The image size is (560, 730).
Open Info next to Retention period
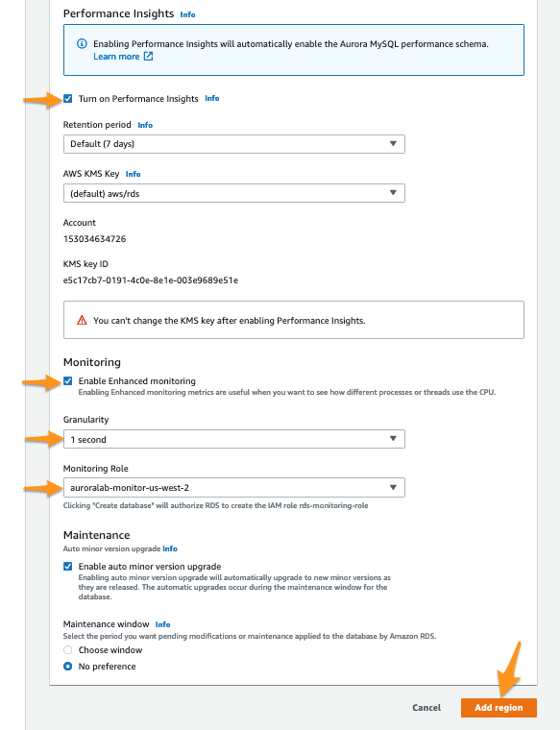tap(145, 125)
